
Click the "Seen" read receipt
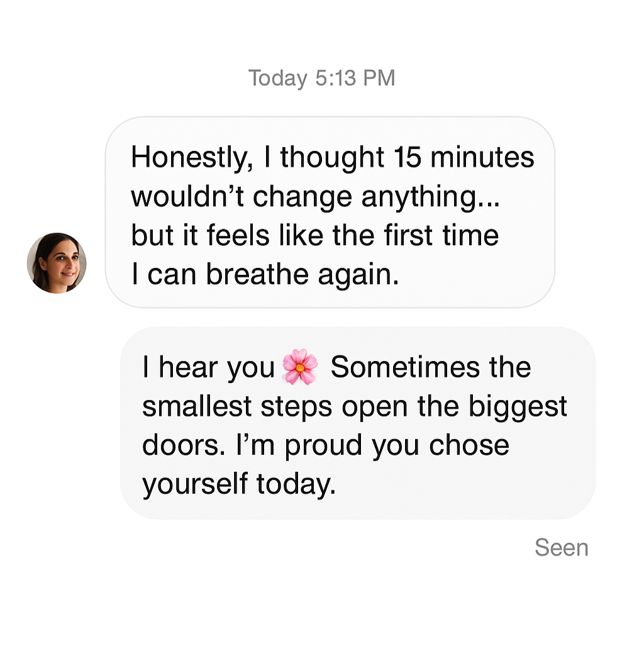point(561,548)
